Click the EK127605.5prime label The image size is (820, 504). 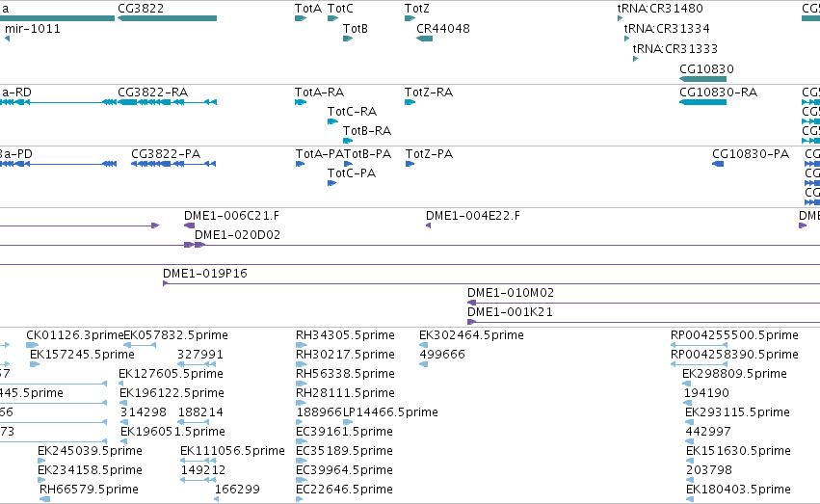(171, 374)
